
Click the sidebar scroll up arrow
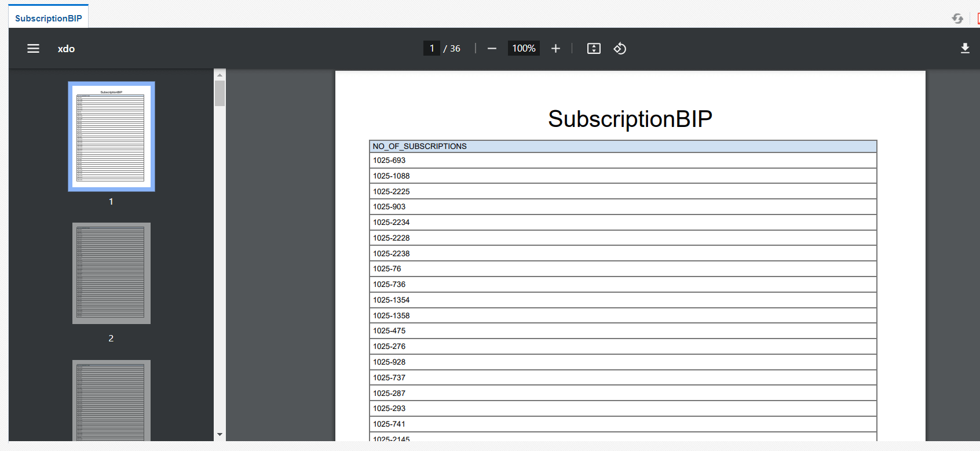tap(220, 75)
